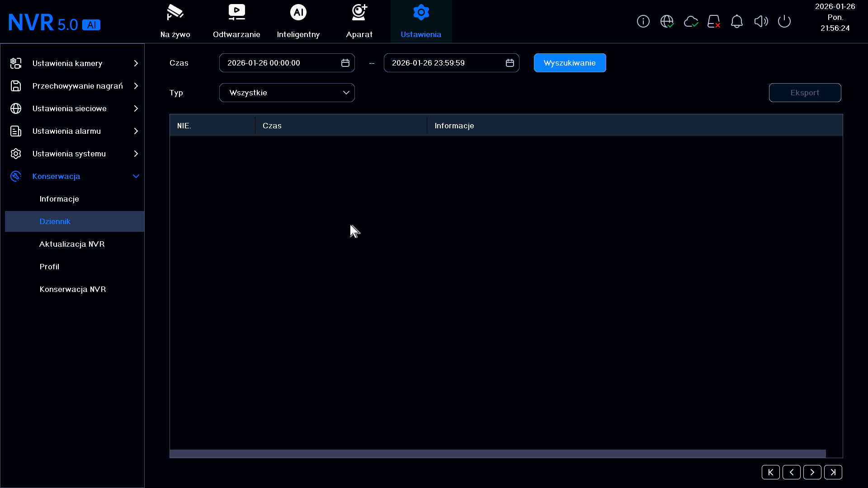Click the volume speaker icon
Viewport: 868px width, 488px height.
(761, 21)
